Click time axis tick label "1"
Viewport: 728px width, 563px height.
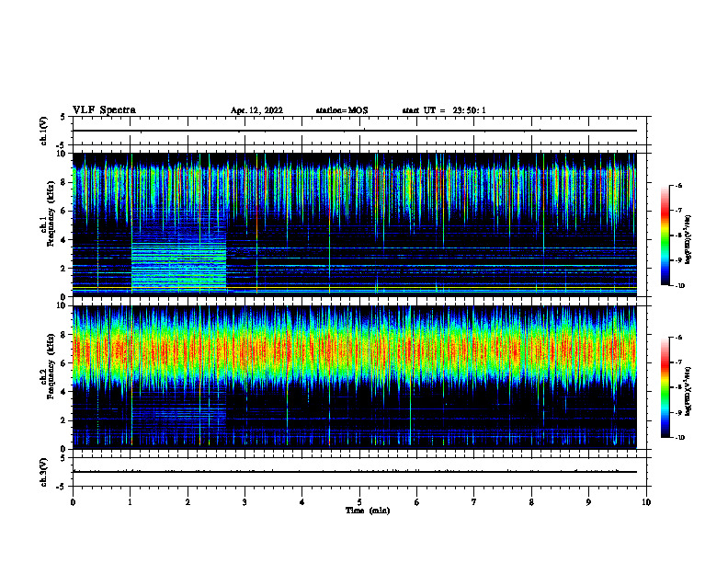pyautogui.click(x=131, y=502)
